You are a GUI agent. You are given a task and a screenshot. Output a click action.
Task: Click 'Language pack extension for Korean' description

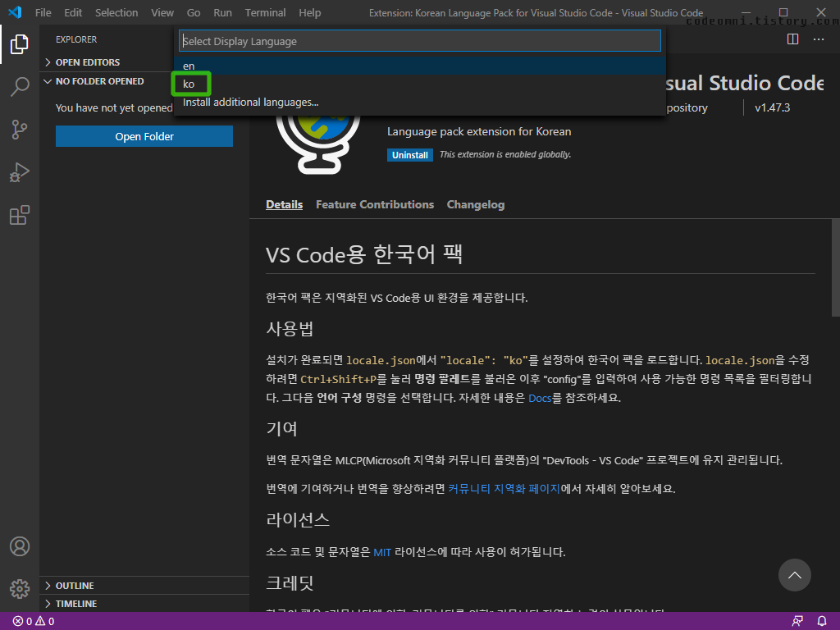[x=479, y=132]
